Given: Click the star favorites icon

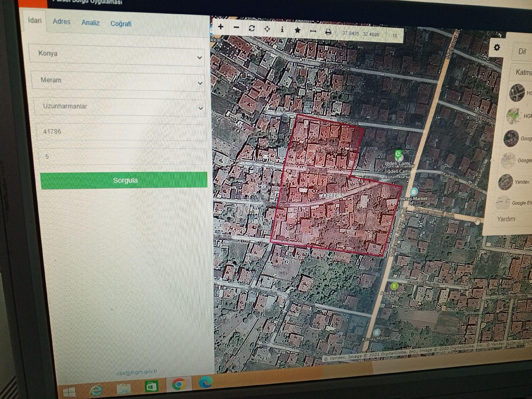Looking at the screenshot, I should [297, 30].
